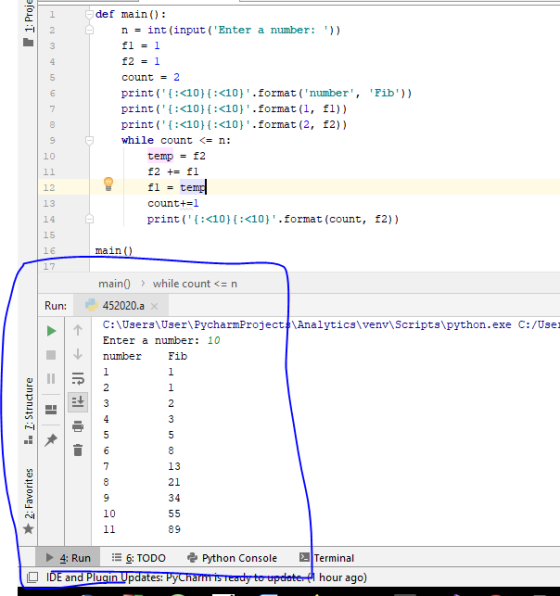Click the 'Run:' label of the panel

(56, 306)
